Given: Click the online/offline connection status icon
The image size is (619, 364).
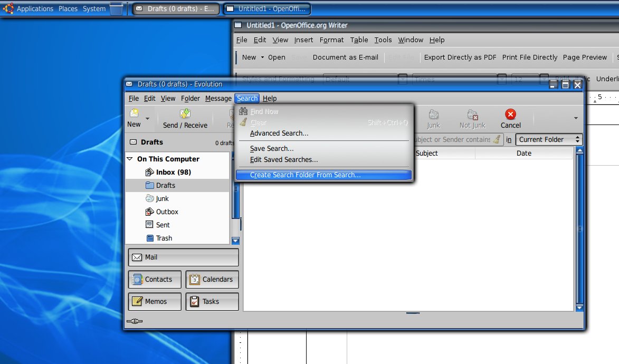Looking at the screenshot, I should (135, 321).
